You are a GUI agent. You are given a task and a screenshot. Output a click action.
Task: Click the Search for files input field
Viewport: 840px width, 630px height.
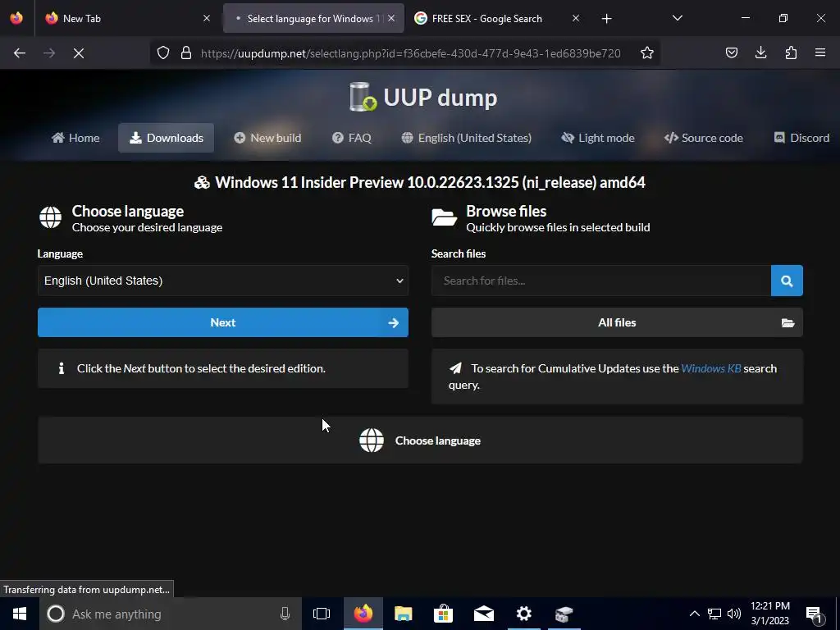601,281
